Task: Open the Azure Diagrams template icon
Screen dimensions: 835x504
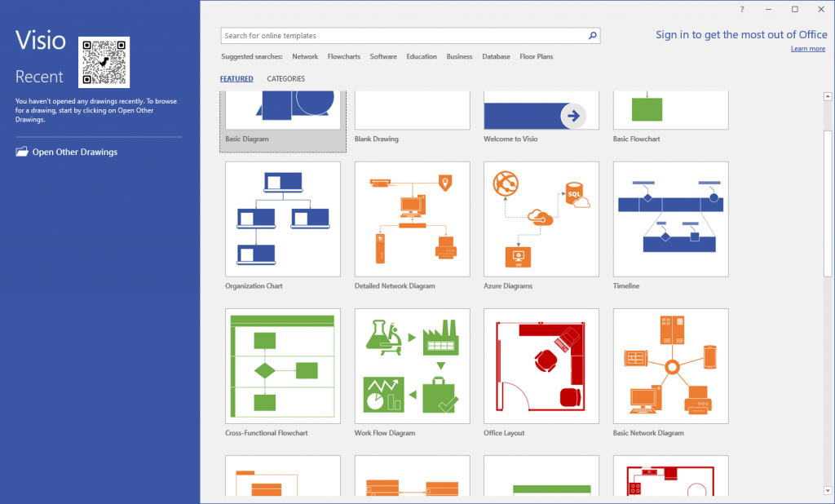Action: pos(541,218)
